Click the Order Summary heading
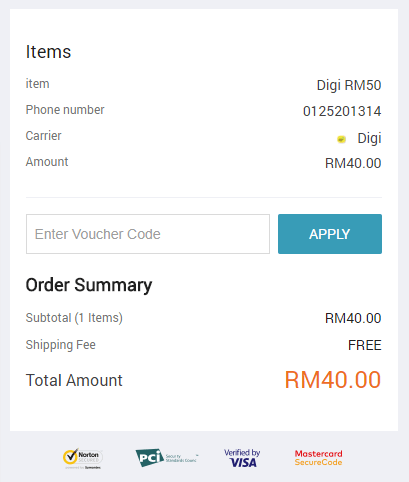This screenshot has width=409, height=482. [89, 285]
